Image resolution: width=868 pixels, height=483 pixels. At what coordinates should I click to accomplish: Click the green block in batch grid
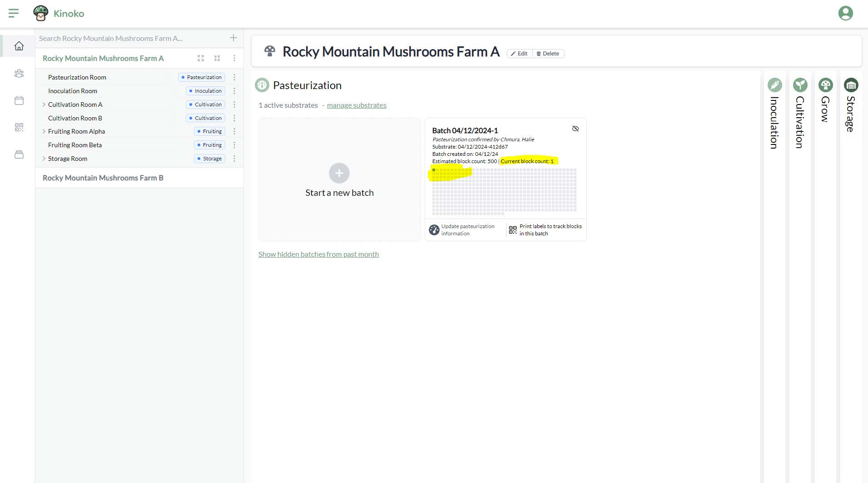(x=434, y=170)
